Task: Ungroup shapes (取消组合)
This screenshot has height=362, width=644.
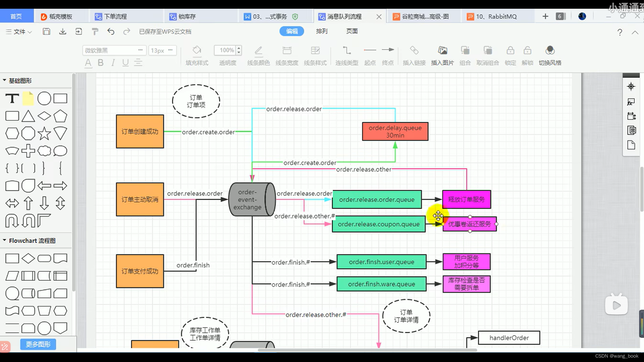Action: point(488,55)
